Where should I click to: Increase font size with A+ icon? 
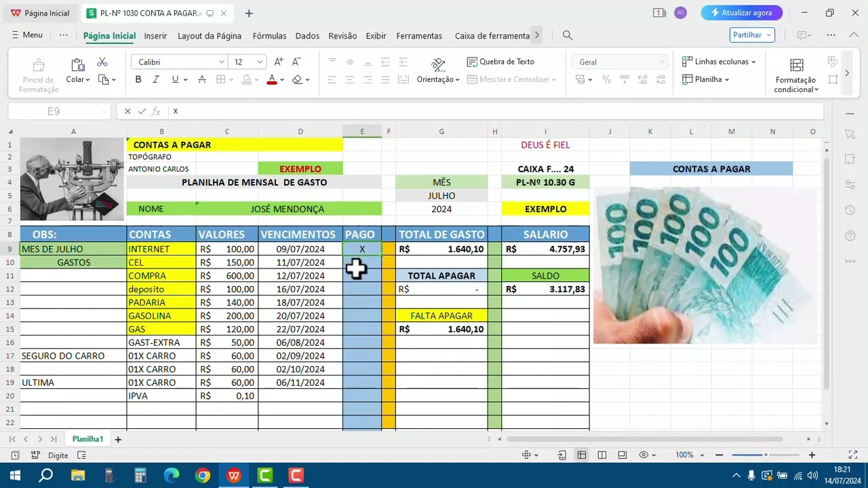pyautogui.click(x=279, y=62)
